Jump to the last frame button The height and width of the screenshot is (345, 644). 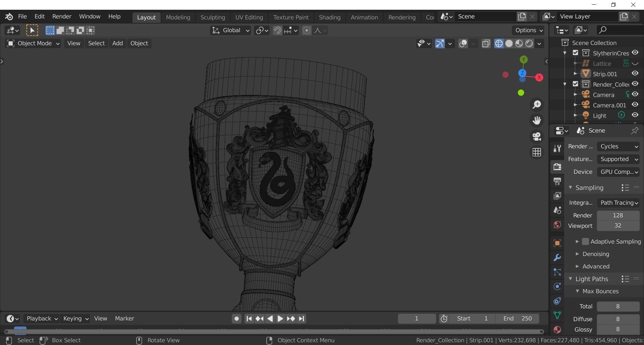[x=302, y=319]
